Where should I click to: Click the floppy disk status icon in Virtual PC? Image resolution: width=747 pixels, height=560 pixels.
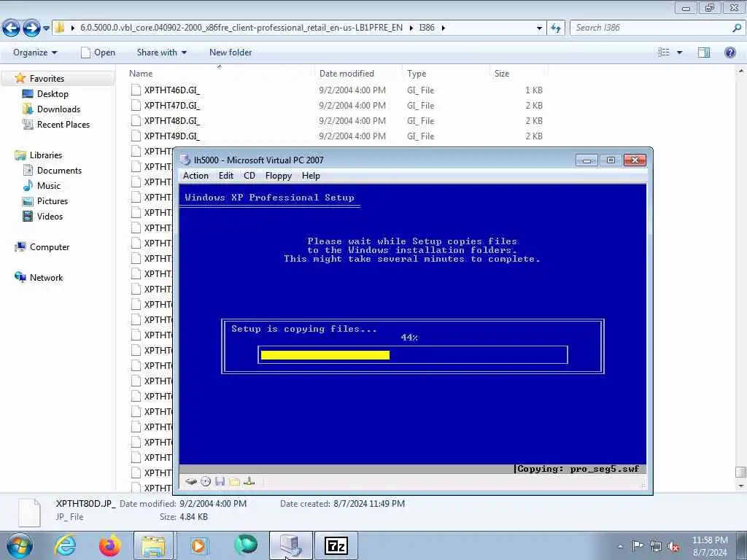tap(220, 481)
